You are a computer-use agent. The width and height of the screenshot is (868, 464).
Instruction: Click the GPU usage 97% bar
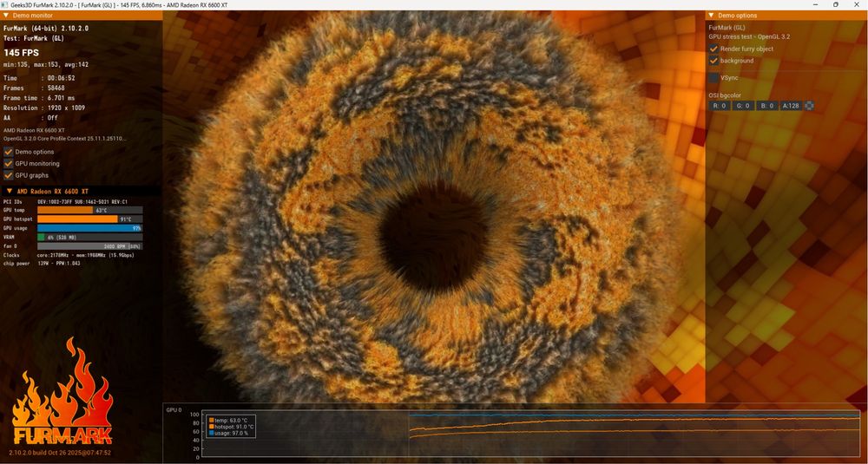pos(89,228)
